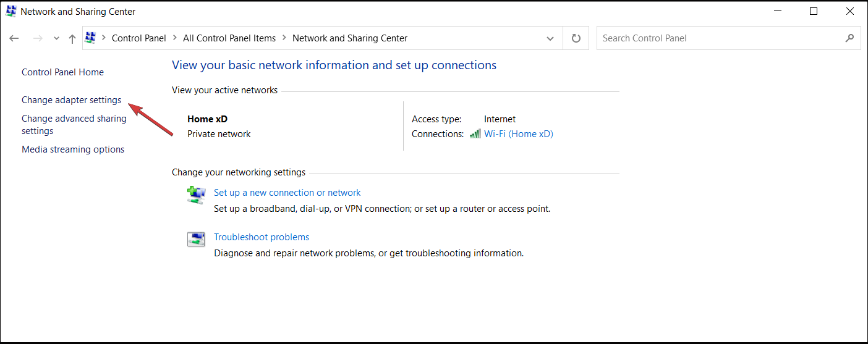Go up one level with the up arrow

click(x=72, y=38)
